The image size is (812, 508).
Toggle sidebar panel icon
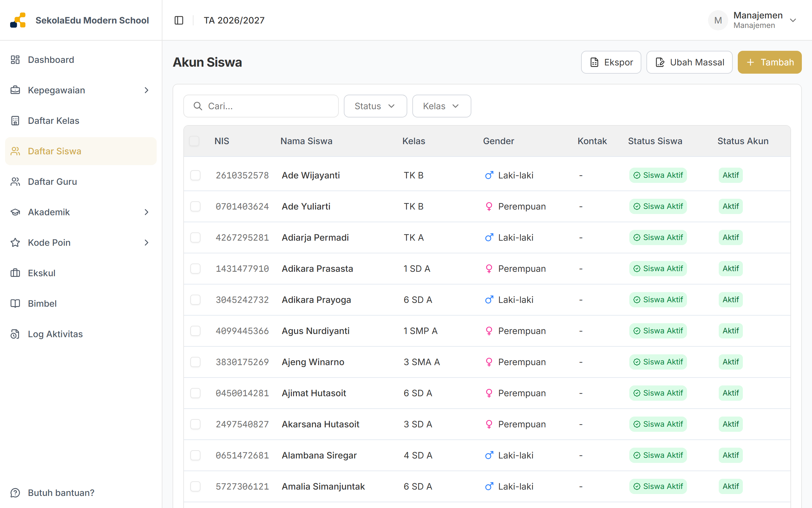pyautogui.click(x=179, y=21)
